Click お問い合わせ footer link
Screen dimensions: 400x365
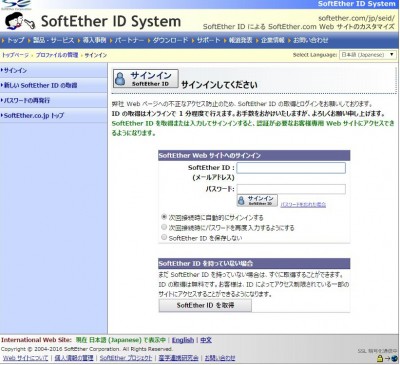click(220, 358)
